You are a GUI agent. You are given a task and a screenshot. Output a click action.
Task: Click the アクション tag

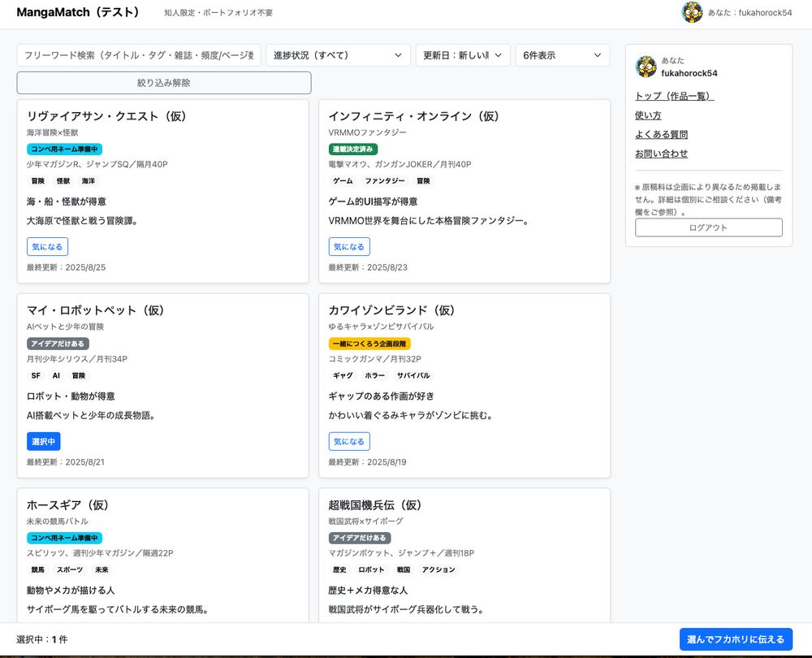[x=438, y=570]
